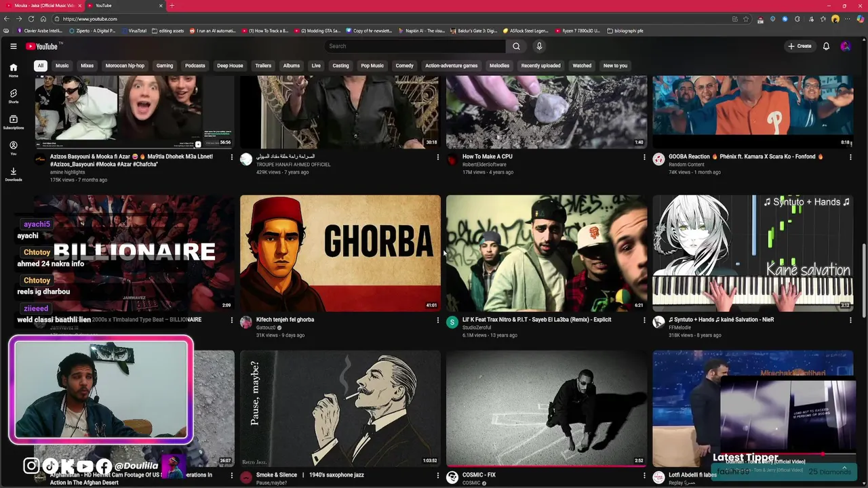Image resolution: width=868 pixels, height=488 pixels.
Task: Open more options for Syntuto + Hands video
Action: 850,320
